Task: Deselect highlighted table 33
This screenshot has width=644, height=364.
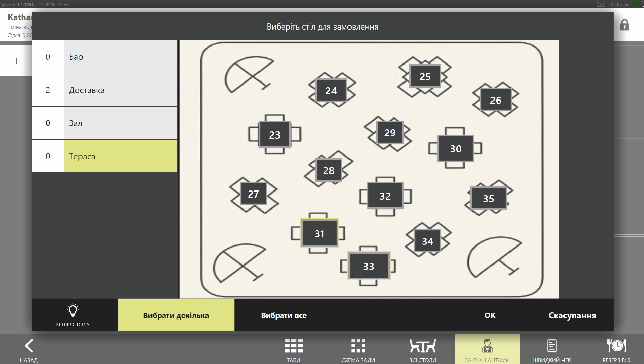Action: 369,266
